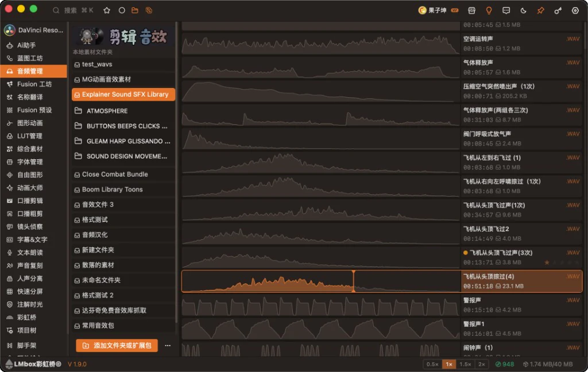Click the VIP badge next to 果子坤
The height and width of the screenshot is (372, 588).
tap(455, 10)
